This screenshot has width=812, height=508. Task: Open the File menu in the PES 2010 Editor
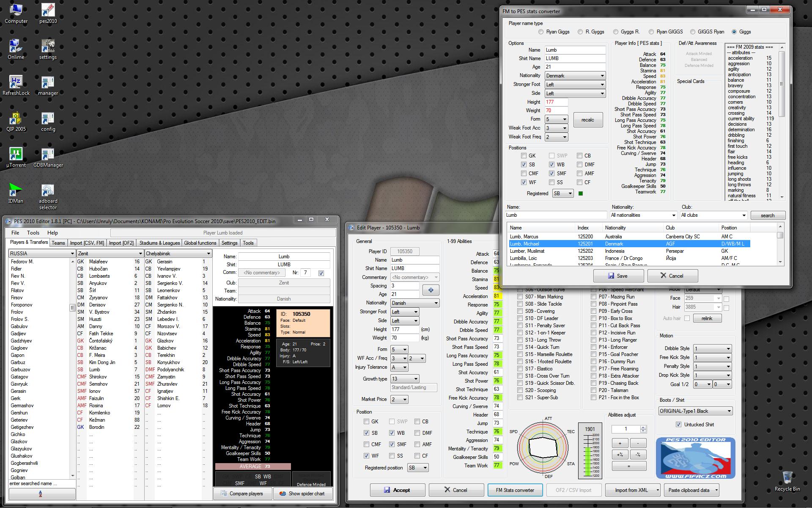pyautogui.click(x=15, y=233)
